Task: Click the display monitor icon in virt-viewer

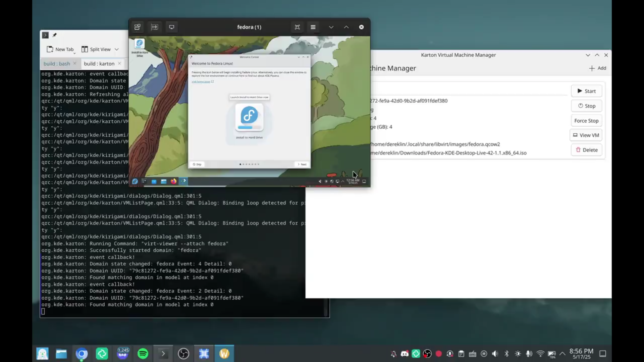Action: (x=171, y=27)
